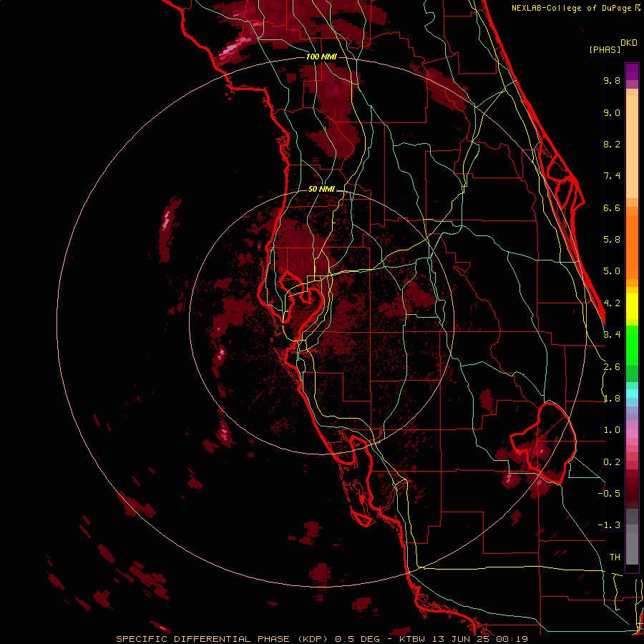Select the 50 NMI range ring label
Image resolution: width=644 pixels, height=644 pixels.
coord(321,189)
